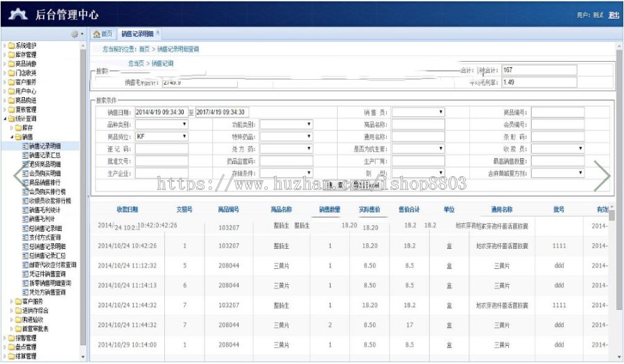Viewport: 624px width, 364px height.
Task: Click the gear settings icon above the tree
Action: pos(74,34)
